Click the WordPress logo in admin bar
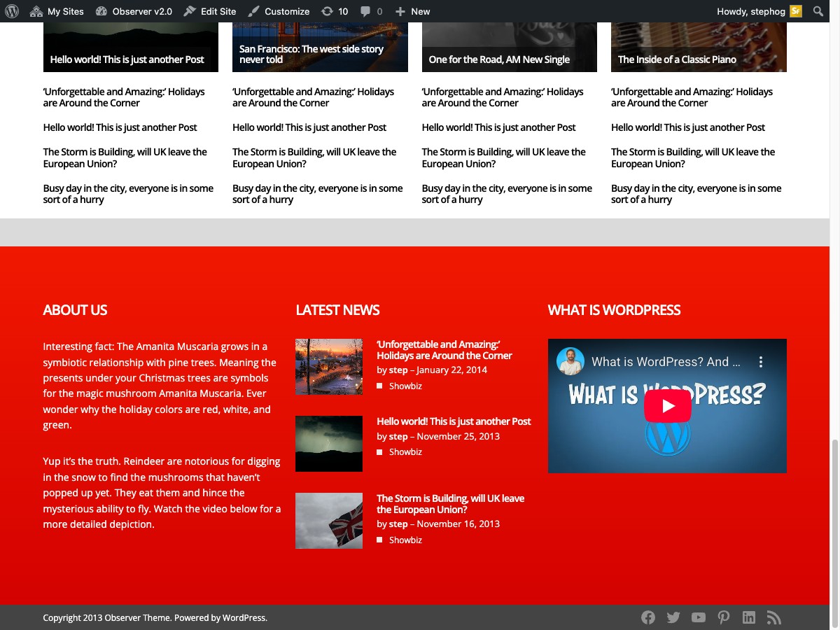The height and width of the screenshot is (630, 840). pyautogui.click(x=11, y=11)
